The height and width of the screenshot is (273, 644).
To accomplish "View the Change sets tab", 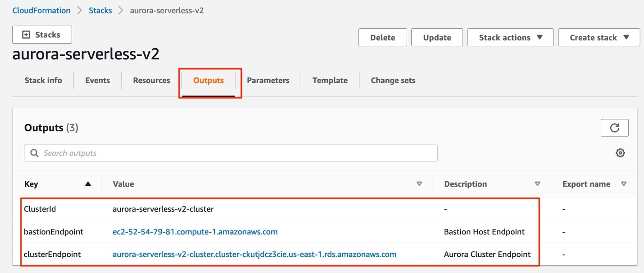I will (x=393, y=80).
